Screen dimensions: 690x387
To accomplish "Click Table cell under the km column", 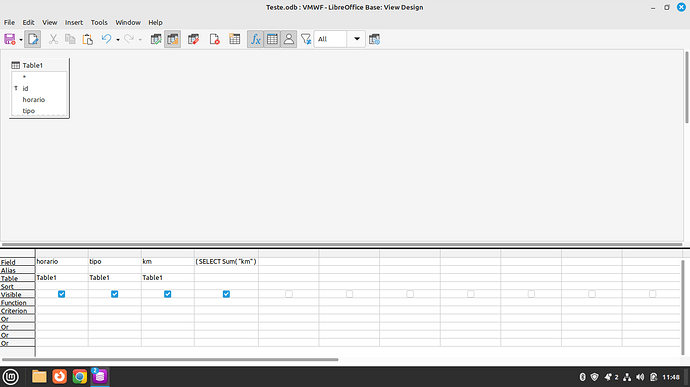I will tap(168, 278).
